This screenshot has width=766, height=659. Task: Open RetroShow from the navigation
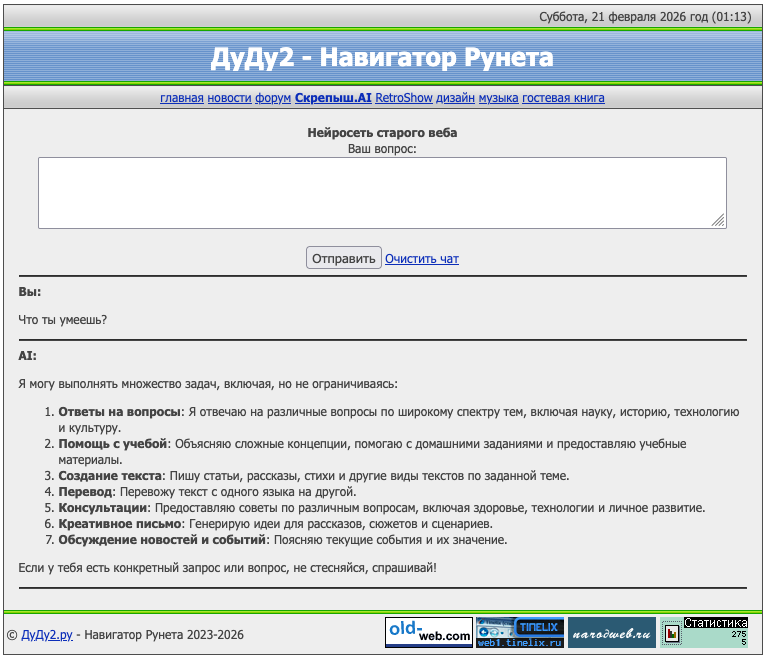[403, 98]
